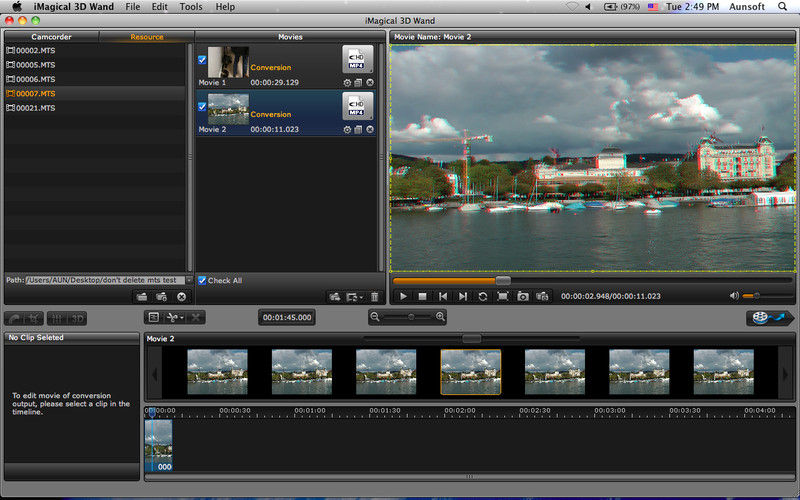
Task: Select 00021.MTS in the resource list
Action: pos(95,108)
